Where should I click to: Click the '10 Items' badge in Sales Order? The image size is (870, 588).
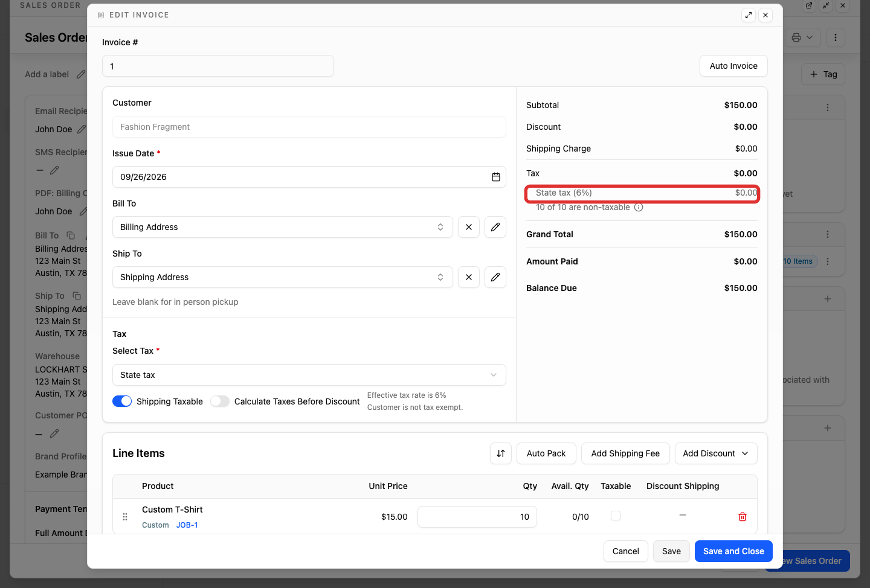click(799, 261)
